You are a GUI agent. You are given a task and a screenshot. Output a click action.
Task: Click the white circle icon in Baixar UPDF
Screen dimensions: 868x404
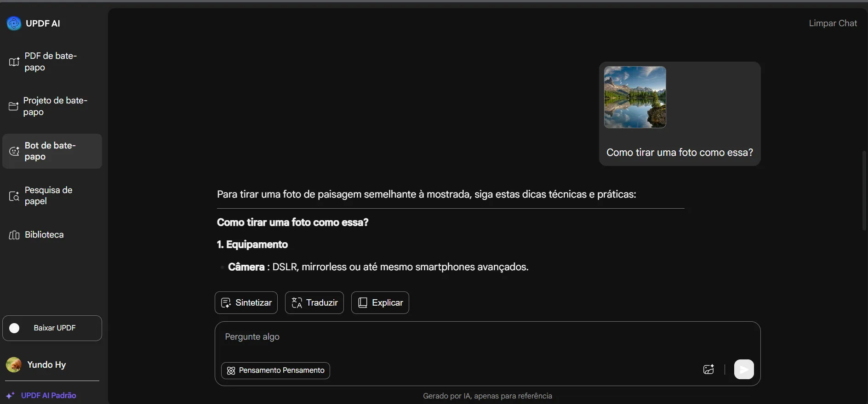point(14,328)
